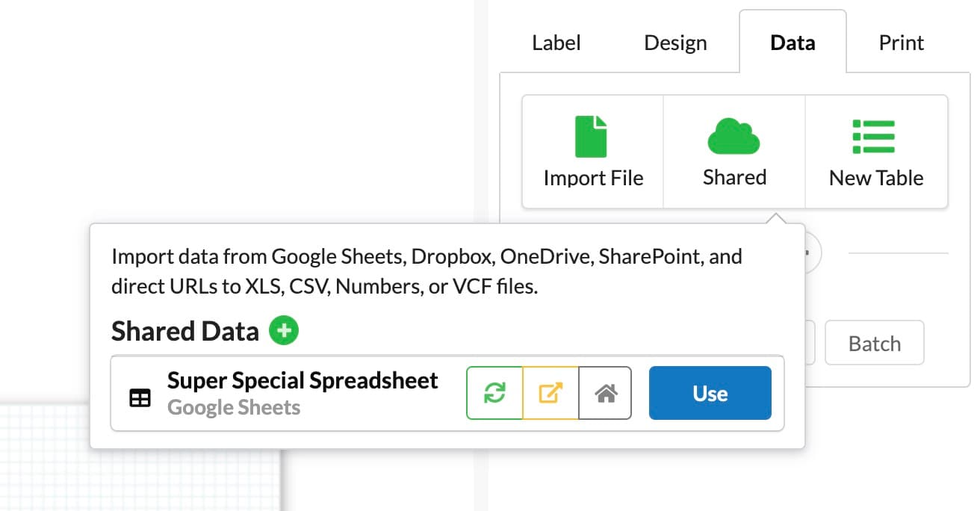Click the green Shared cloud icon

click(734, 137)
